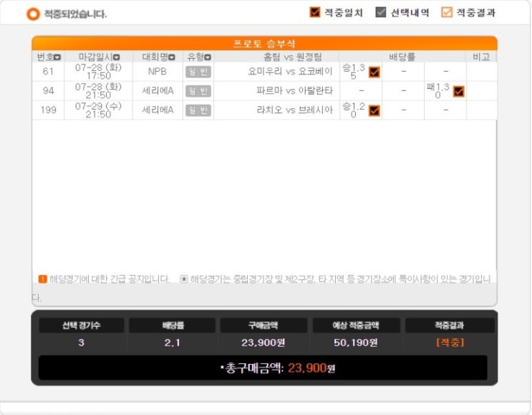Click the 세리에A cell in row 199
Image resolution: width=532 pixels, height=415 pixels.
pos(158,110)
